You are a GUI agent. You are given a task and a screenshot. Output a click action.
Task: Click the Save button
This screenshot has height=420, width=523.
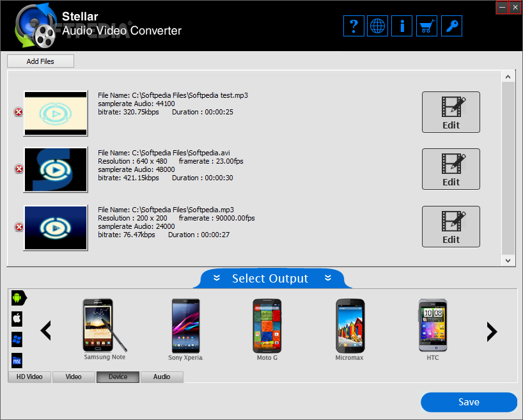469,402
